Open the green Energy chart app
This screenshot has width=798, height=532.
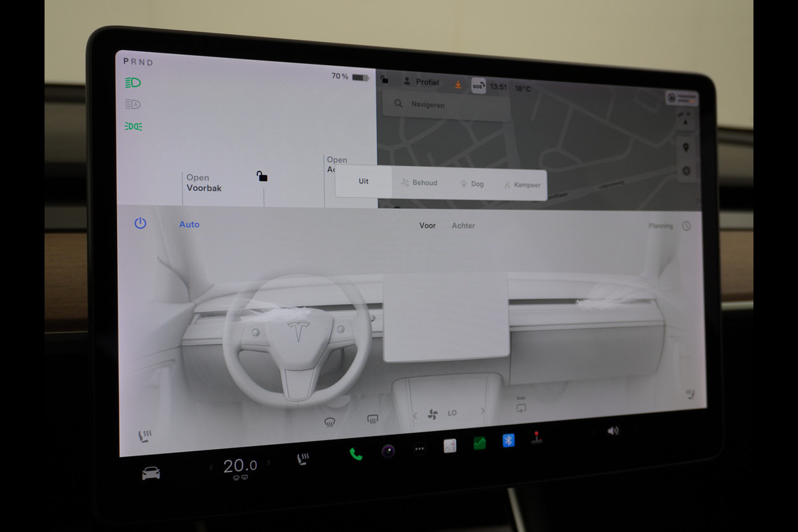479,443
